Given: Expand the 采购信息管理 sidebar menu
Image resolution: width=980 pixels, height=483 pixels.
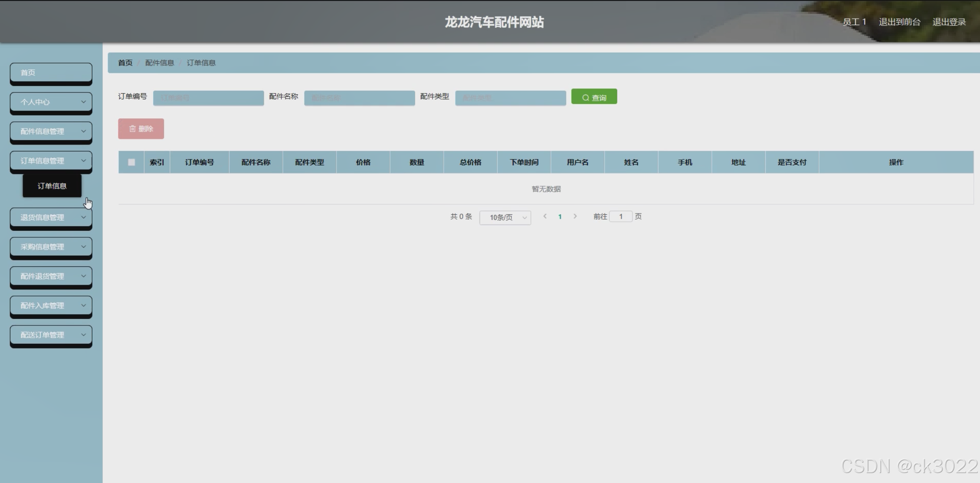Looking at the screenshot, I should 51,246.
